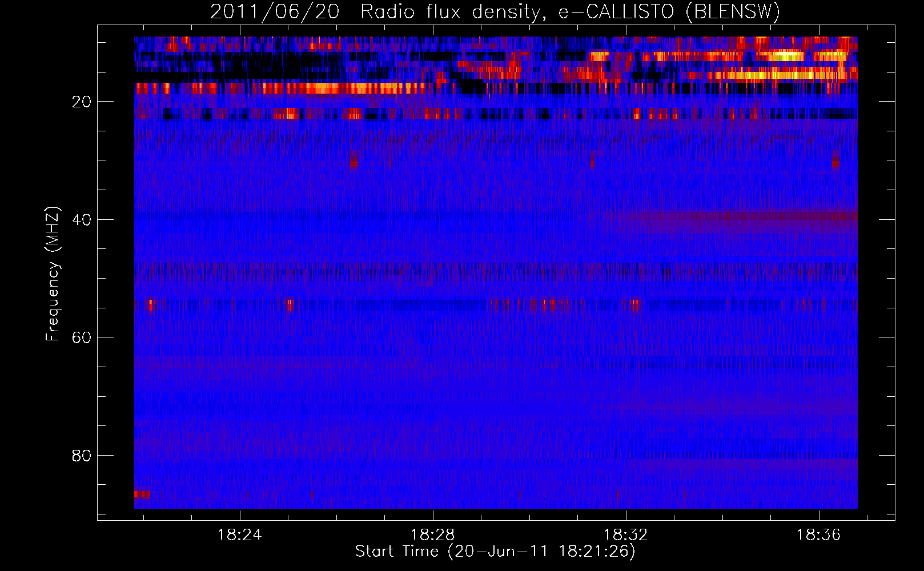Click the '40' frequency tick label
The height and width of the screenshot is (571, 924).
point(82,220)
